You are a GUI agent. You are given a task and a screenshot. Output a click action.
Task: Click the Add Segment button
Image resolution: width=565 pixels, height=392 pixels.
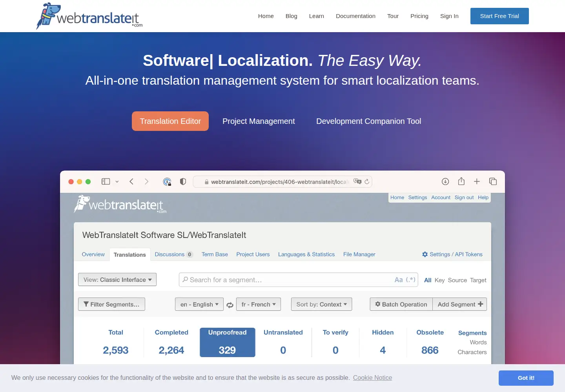[x=460, y=304]
